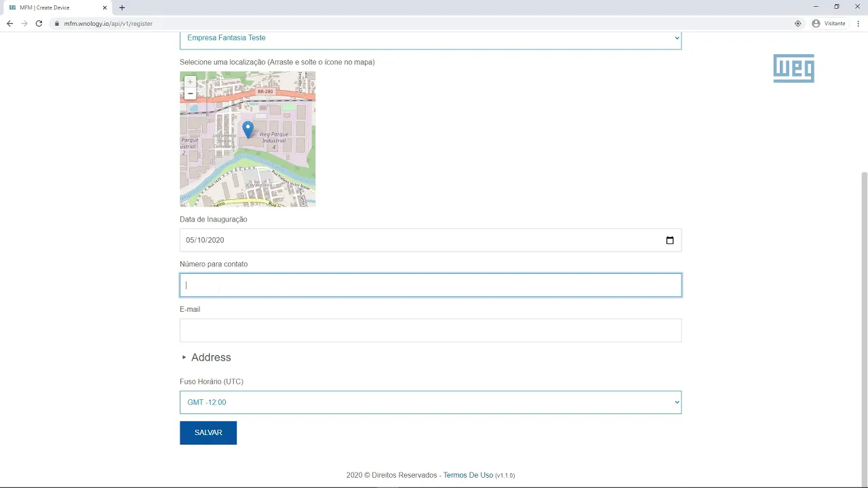This screenshot has width=868, height=488.
Task: Open the Visitante profile button
Action: [x=829, y=23]
